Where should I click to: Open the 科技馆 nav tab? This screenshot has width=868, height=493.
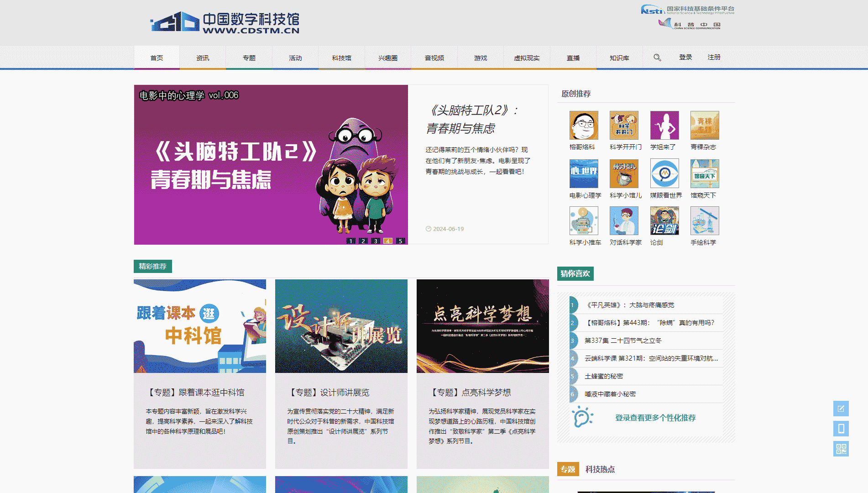click(x=342, y=58)
